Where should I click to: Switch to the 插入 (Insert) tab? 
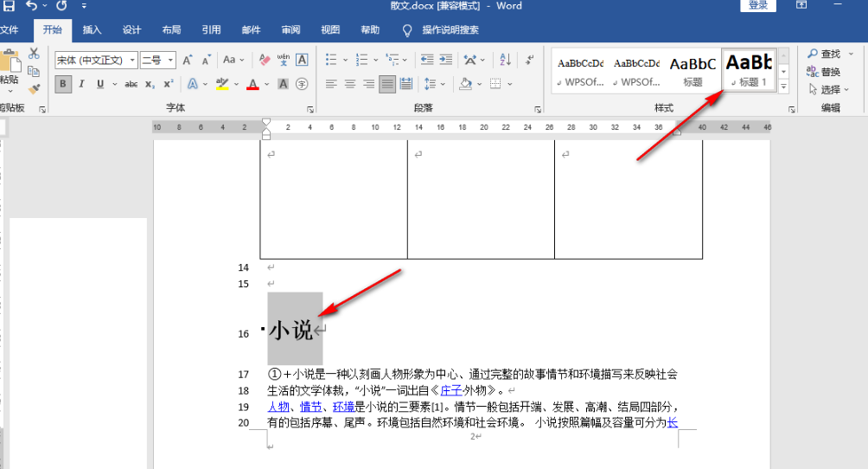92,30
